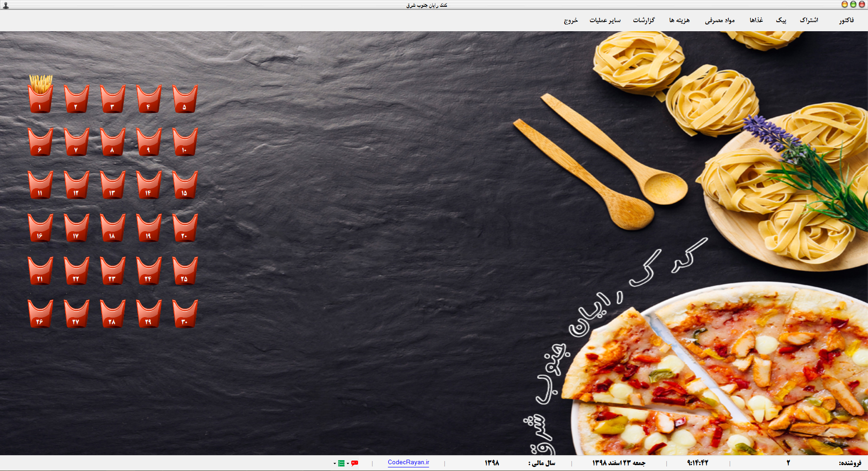This screenshot has width=868, height=471.
Task: Click the سال مالی fiscal year label
Action: [x=542, y=463]
